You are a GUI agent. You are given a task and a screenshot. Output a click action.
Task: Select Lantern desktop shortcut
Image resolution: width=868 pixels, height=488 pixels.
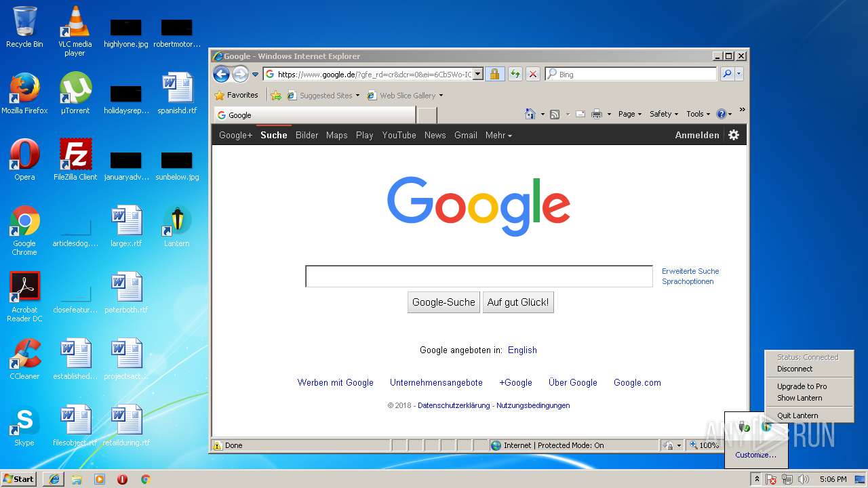[x=176, y=227]
